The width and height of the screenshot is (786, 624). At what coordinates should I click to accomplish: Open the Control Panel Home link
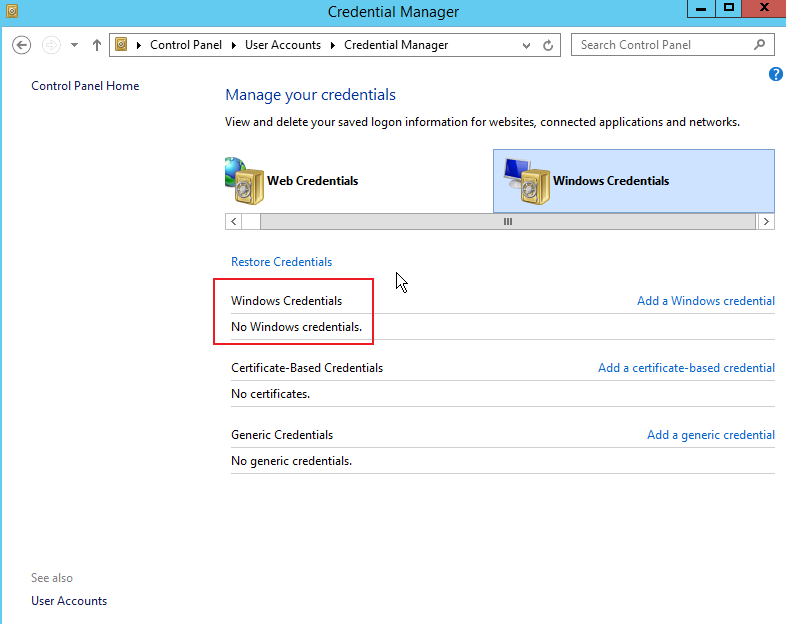[85, 86]
